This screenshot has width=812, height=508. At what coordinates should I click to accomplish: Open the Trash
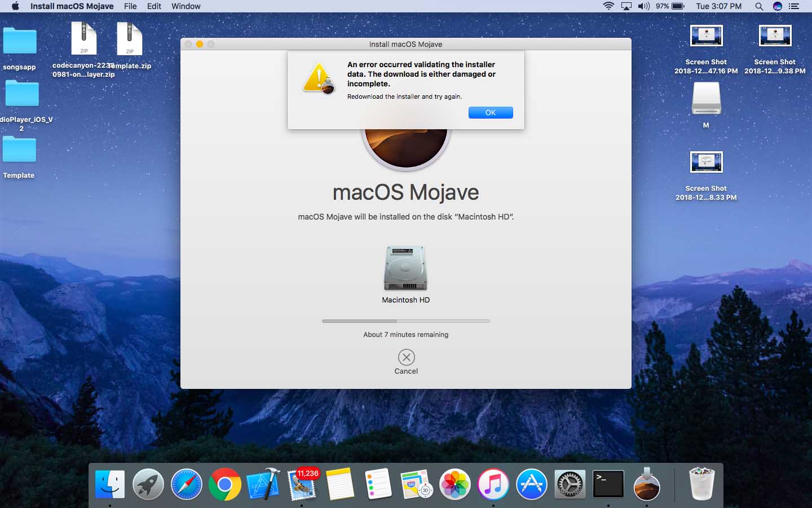pyautogui.click(x=702, y=484)
